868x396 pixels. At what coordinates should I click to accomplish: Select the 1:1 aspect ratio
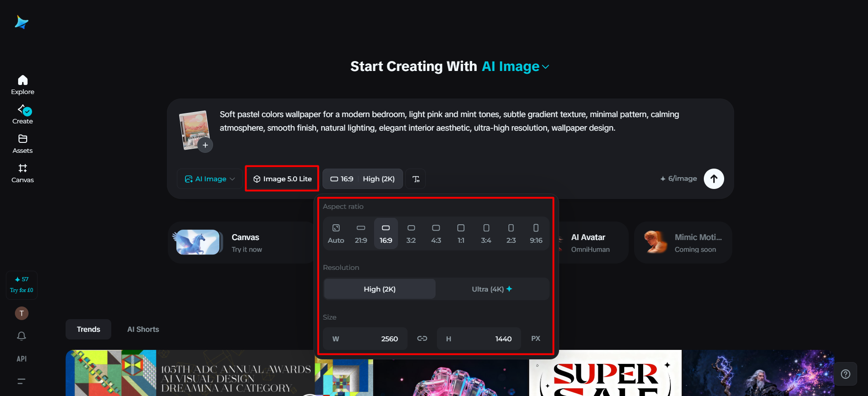click(461, 234)
